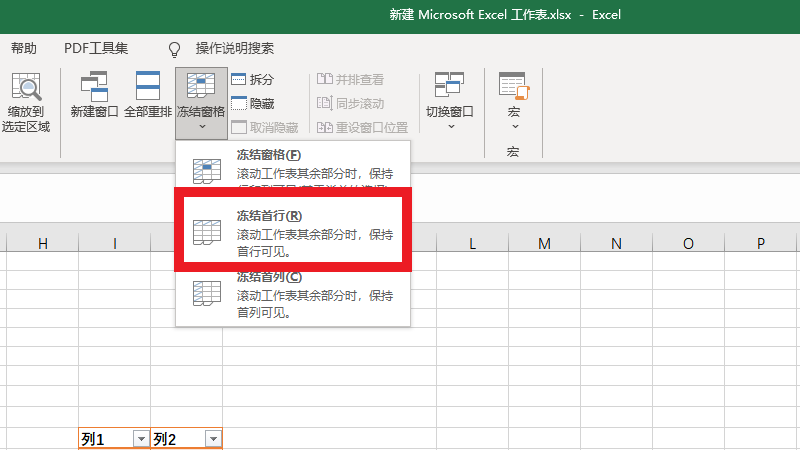800x450 pixels.
Task: Click the 操作说明搜索 search field
Action: coord(234,49)
